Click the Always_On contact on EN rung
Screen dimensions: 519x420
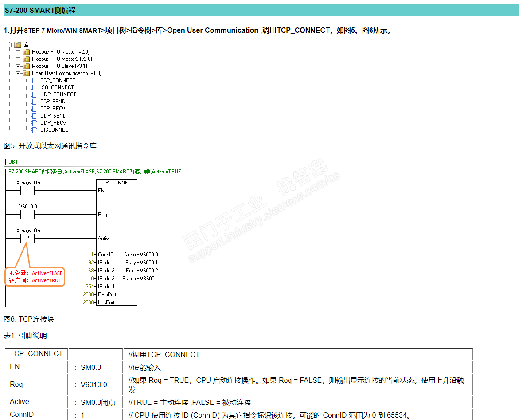[x=28, y=191]
